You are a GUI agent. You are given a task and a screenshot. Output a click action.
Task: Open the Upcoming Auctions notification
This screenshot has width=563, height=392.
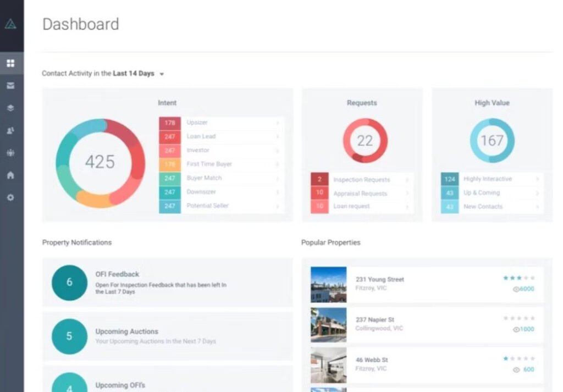[167, 336]
